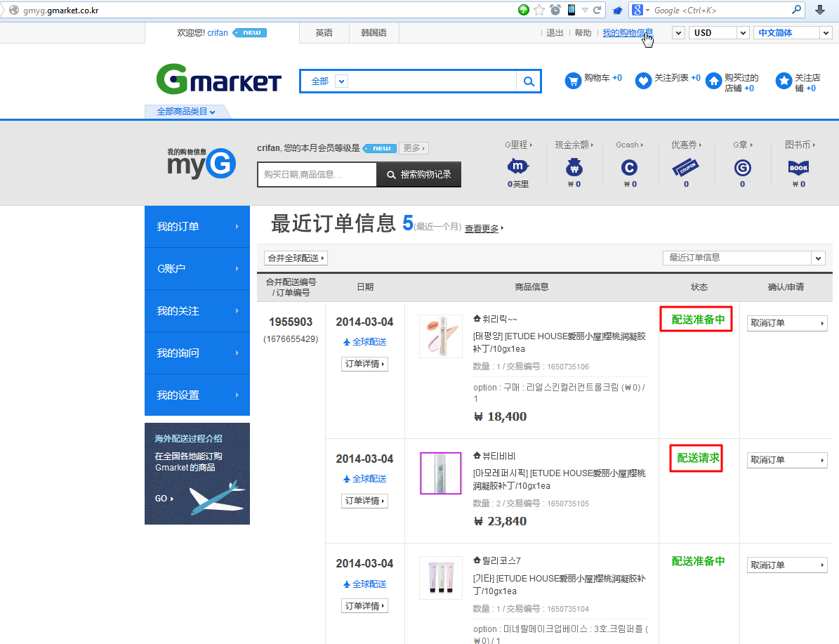Open 取消订单 dropdown for the 릴리코스7 order
The width and height of the screenshot is (839, 644).
(787, 565)
